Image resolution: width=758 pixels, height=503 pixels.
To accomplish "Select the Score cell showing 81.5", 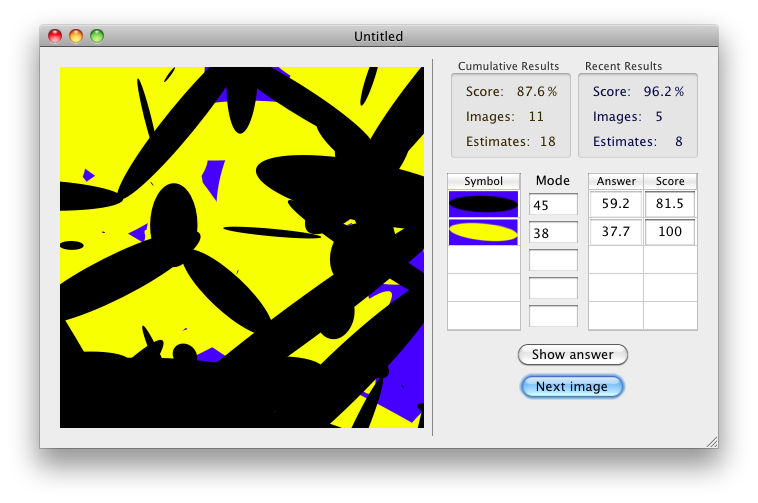I will click(x=669, y=204).
